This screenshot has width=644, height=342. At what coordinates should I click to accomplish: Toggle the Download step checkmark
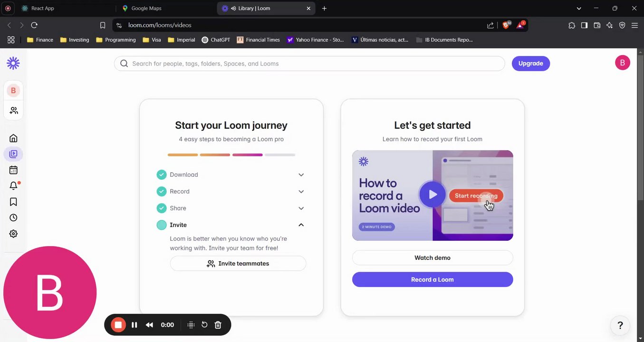(x=162, y=175)
